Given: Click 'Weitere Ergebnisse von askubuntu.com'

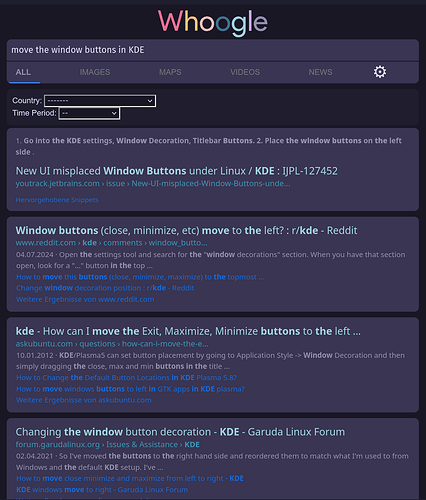Looking at the screenshot, I should point(84,400).
